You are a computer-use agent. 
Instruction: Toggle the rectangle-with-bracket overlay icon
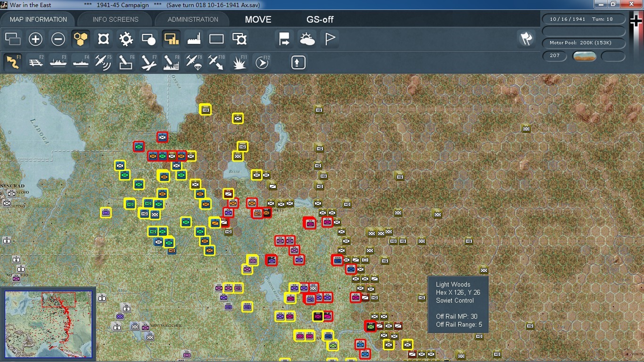pos(239,39)
